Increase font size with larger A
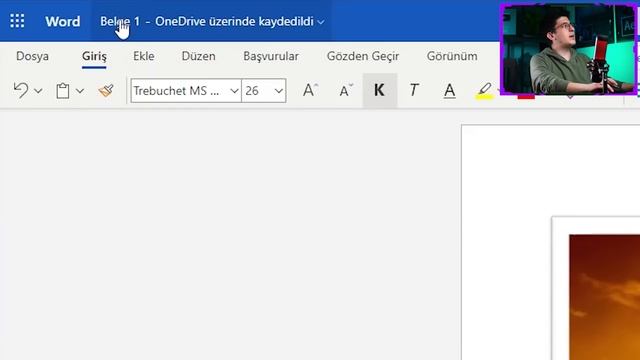Image resolution: width=640 pixels, height=360 pixels. [x=310, y=90]
